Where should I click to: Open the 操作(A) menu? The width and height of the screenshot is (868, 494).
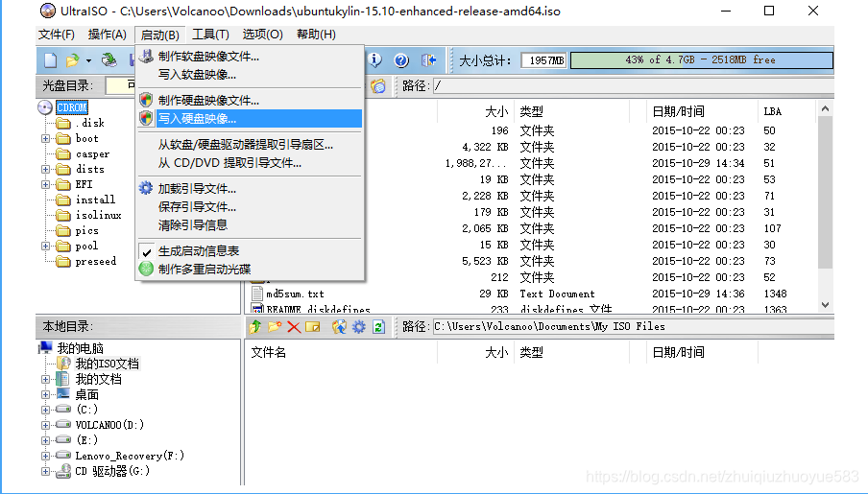click(107, 35)
